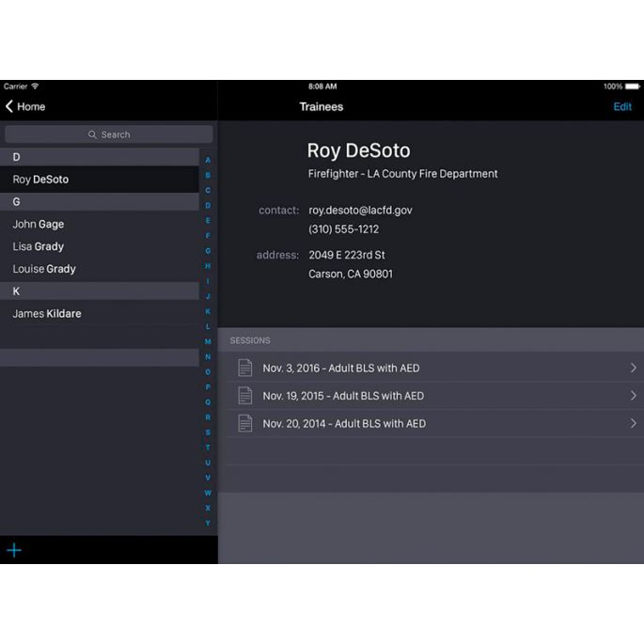Viewport: 644px width, 644px height.
Task: Jump to letter K in index
Action: pyautogui.click(x=208, y=311)
